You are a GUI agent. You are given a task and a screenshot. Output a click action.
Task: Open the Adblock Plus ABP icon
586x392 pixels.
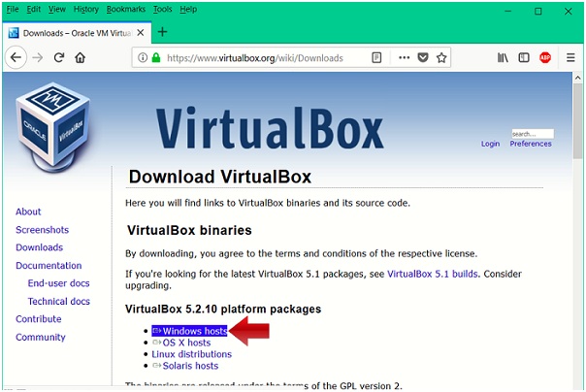coord(545,57)
